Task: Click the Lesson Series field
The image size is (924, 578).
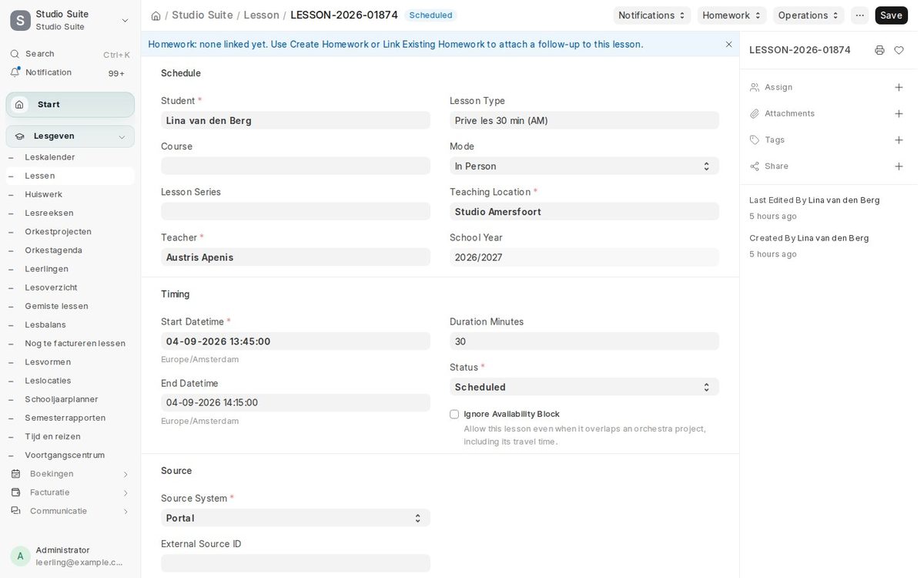Action: (x=296, y=212)
